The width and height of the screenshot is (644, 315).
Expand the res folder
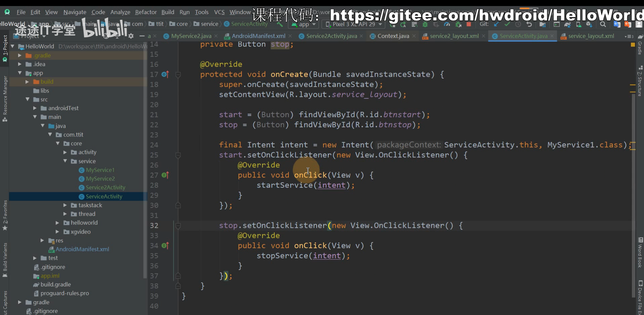(43, 241)
